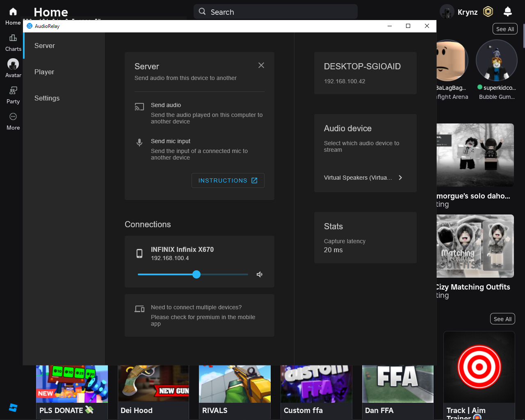
Task: Select the Server tab
Action: [44, 46]
